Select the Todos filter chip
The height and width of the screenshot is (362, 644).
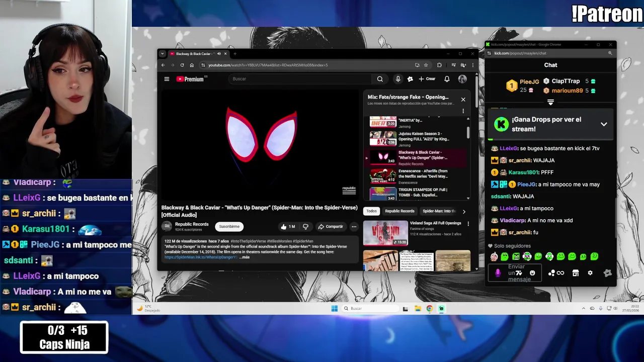click(371, 211)
